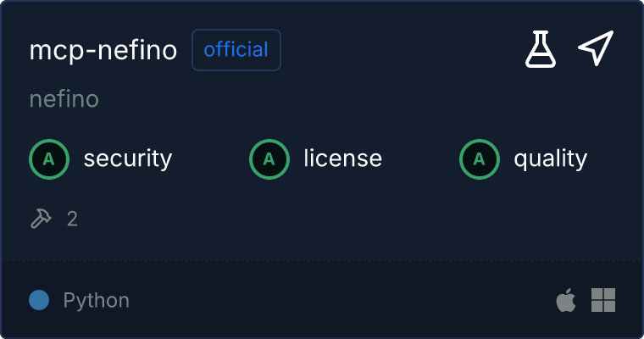
Task: Click the paper-plane navigation arrow icon
Action: point(595,49)
